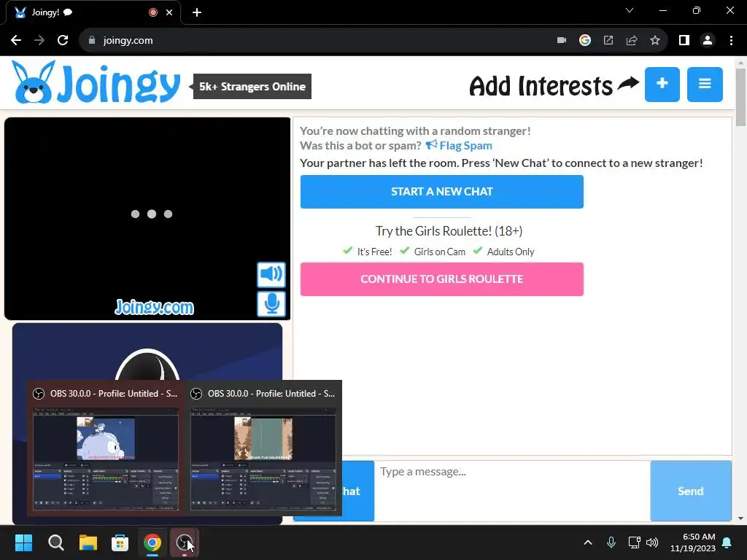Go forward in browser history
The height and width of the screenshot is (560, 747).
pyautogui.click(x=39, y=41)
